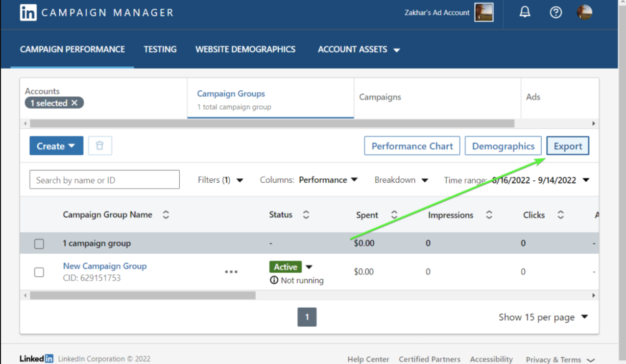This screenshot has width=626, height=364.
Task: Click the table scrollbar left arrow
Action: tap(25, 295)
